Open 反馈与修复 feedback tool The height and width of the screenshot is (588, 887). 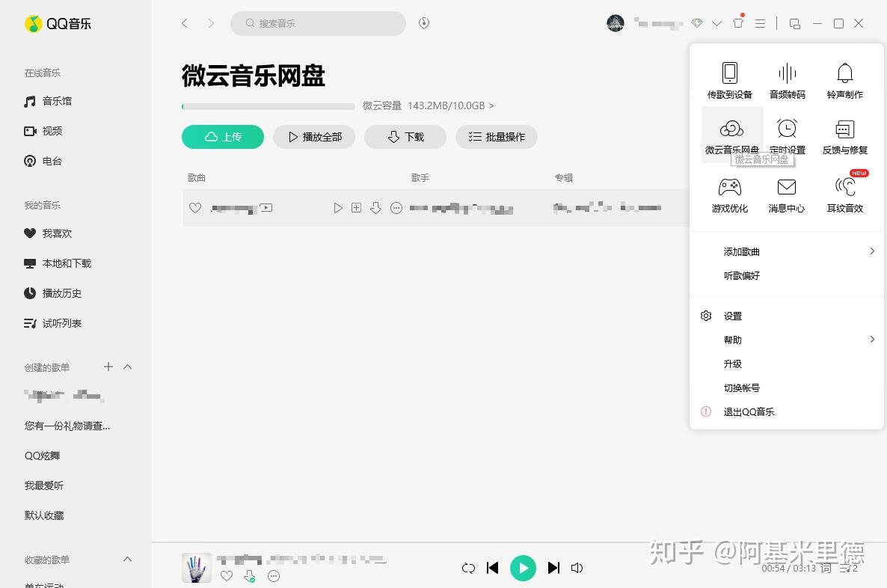pos(844,136)
